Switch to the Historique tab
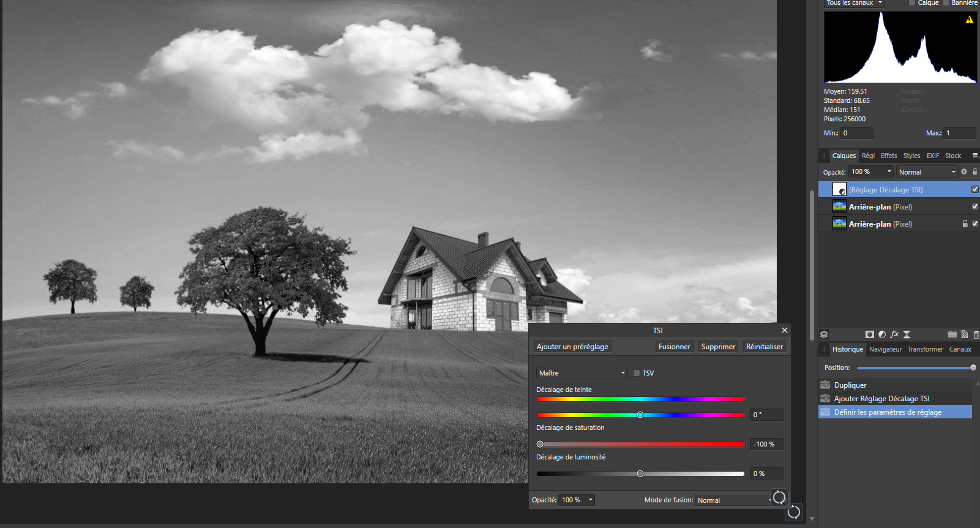The width and height of the screenshot is (980, 528). pyautogui.click(x=848, y=349)
